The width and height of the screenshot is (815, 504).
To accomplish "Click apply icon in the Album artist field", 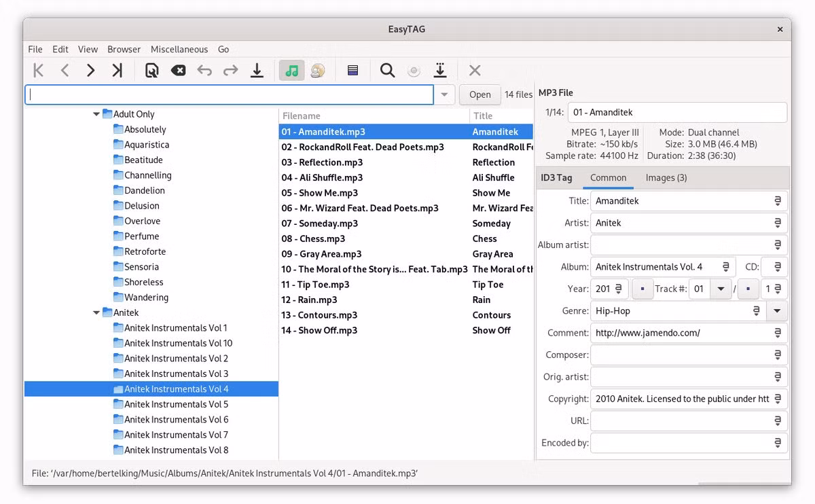I will (x=778, y=245).
